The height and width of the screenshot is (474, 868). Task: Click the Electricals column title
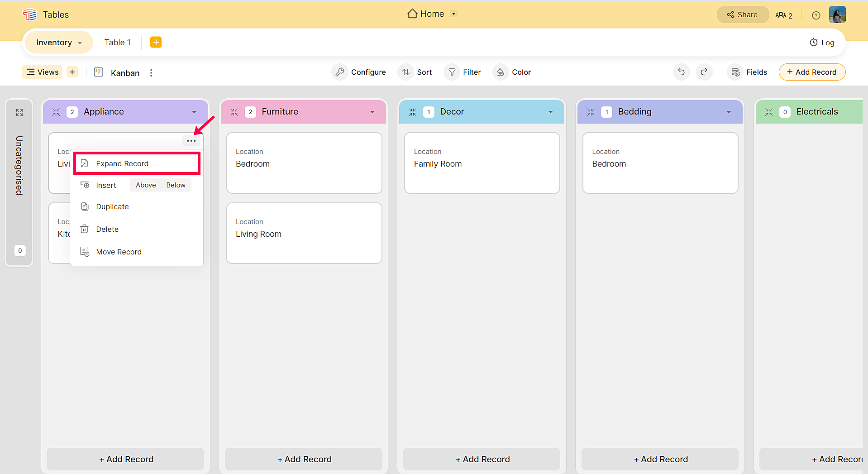(817, 112)
